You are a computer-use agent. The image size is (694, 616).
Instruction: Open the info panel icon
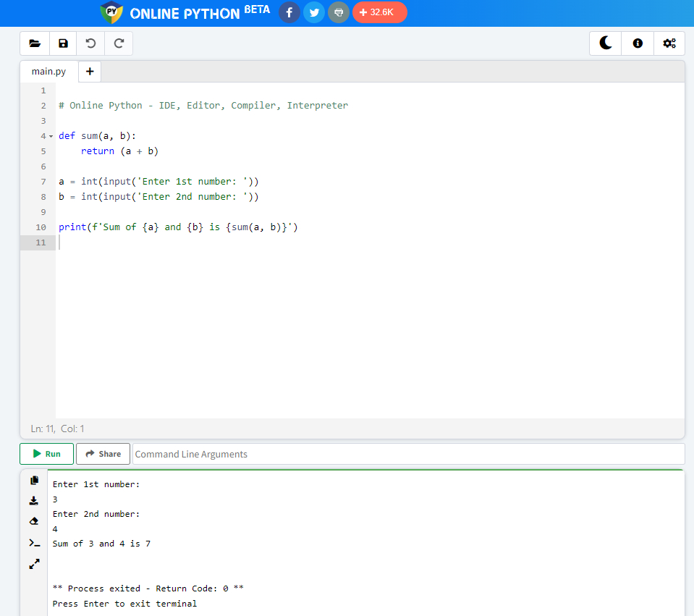tap(638, 43)
